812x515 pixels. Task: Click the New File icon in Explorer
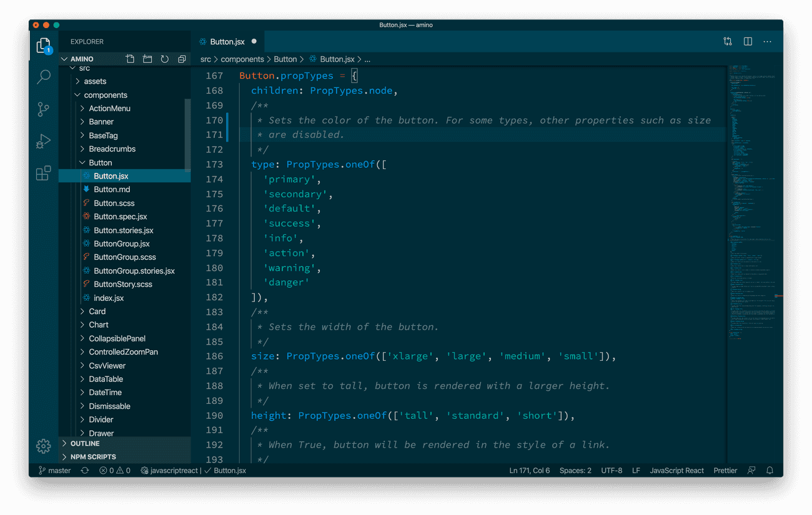pos(130,59)
